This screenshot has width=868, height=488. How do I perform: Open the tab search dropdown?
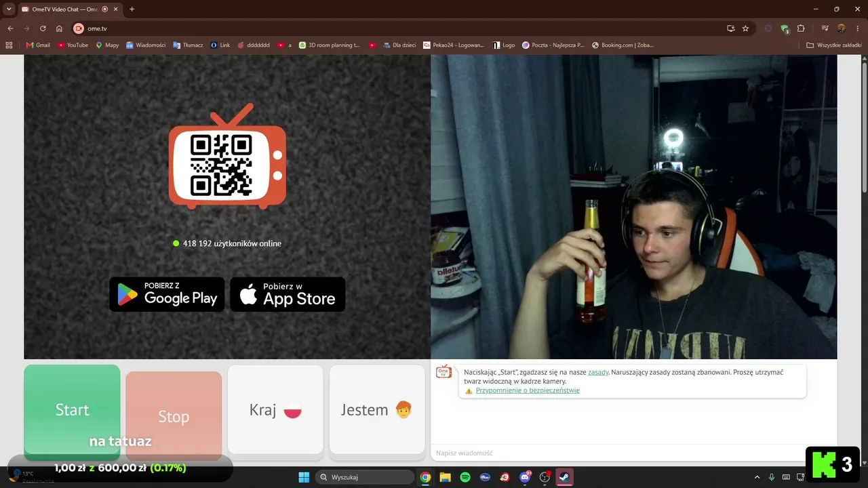tap(9, 9)
